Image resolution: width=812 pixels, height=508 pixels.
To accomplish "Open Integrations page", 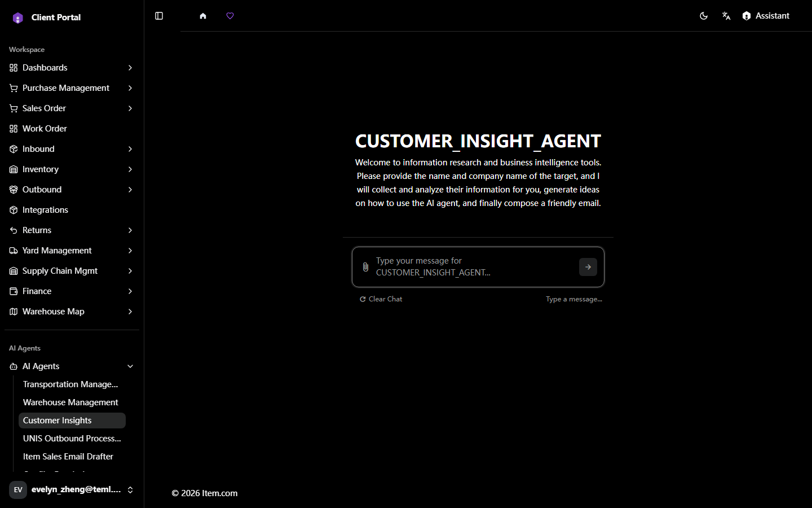I will point(72,210).
